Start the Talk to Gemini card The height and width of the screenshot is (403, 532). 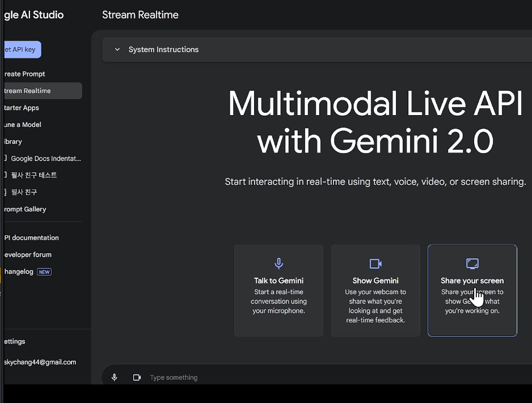278,290
